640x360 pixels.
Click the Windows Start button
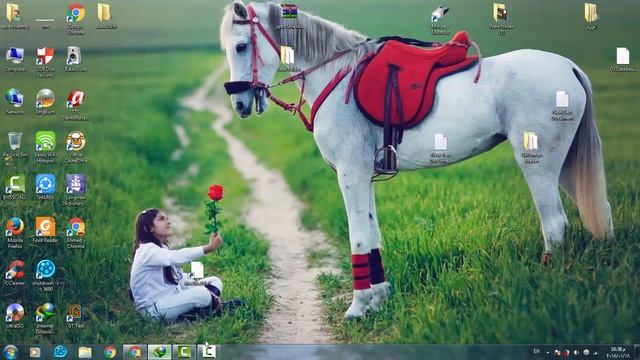(x=10, y=352)
